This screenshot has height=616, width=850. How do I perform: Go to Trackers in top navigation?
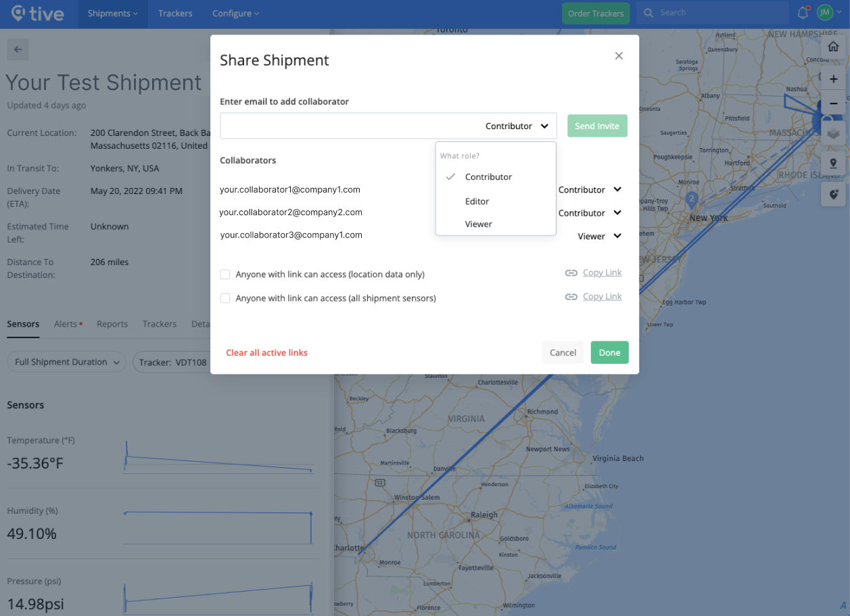point(175,14)
